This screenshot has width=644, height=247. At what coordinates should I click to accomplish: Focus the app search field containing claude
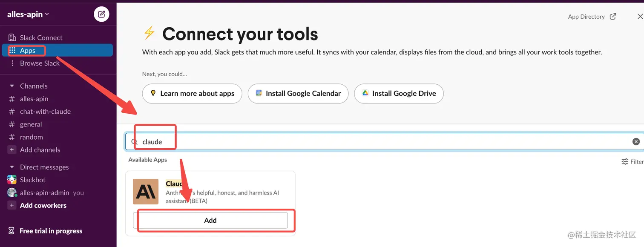point(384,141)
